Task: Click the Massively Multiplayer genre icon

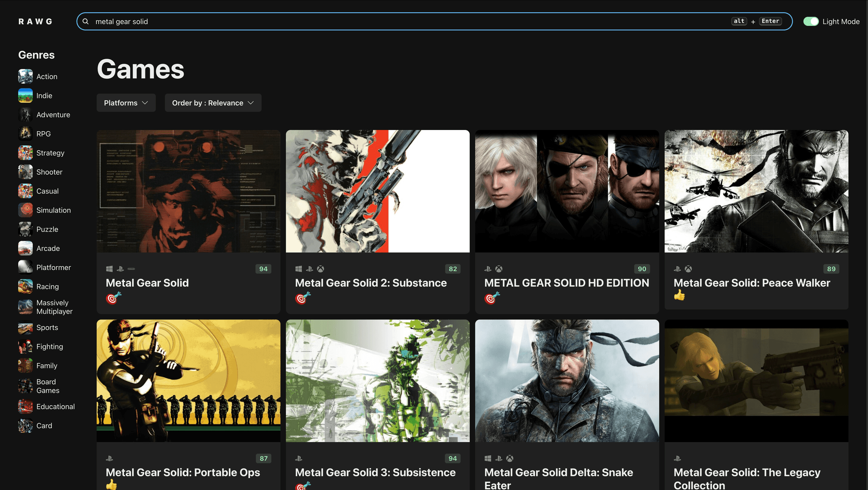Action: tap(25, 307)
